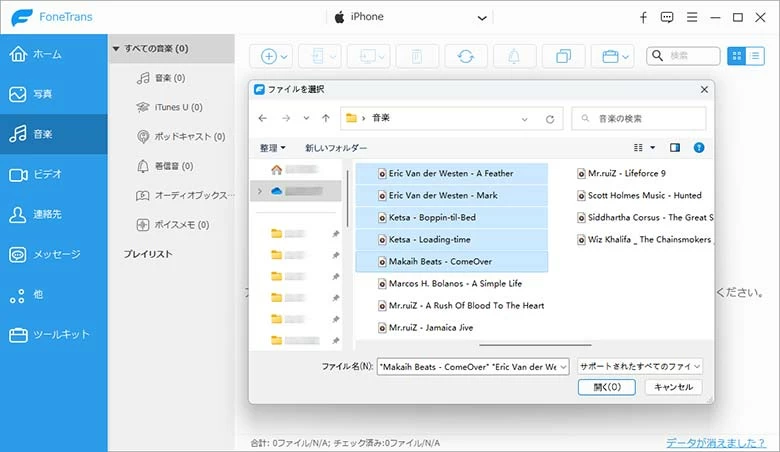Viewport: 780px width, 452px height.
Task: Click the blue help icon in dialog
Action: click(x=699, y=148)
